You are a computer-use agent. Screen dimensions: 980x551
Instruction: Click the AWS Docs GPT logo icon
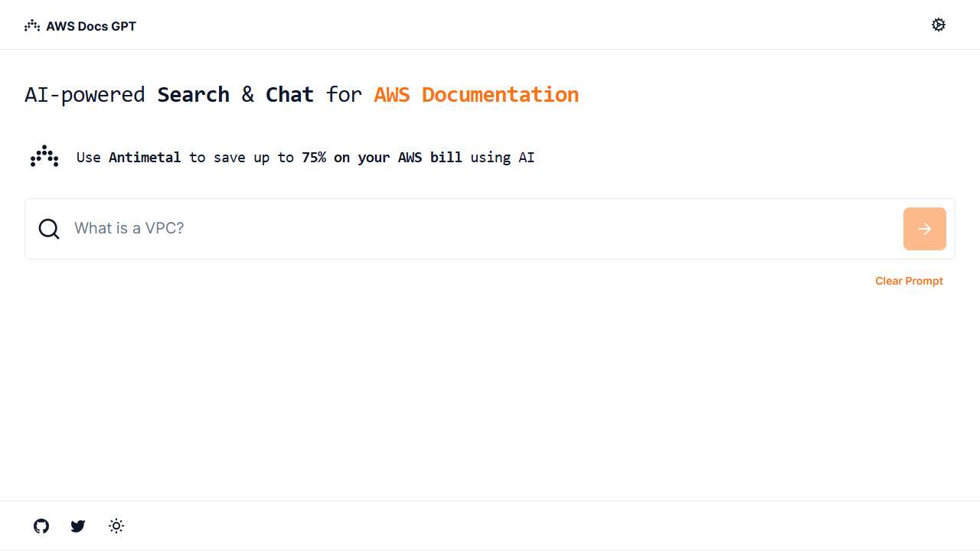31,25
